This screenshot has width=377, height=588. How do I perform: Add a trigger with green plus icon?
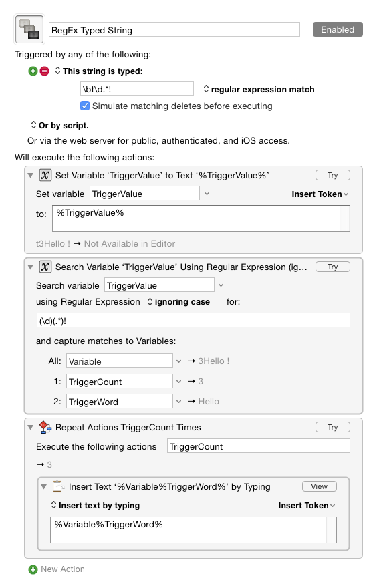click(33, 71)
